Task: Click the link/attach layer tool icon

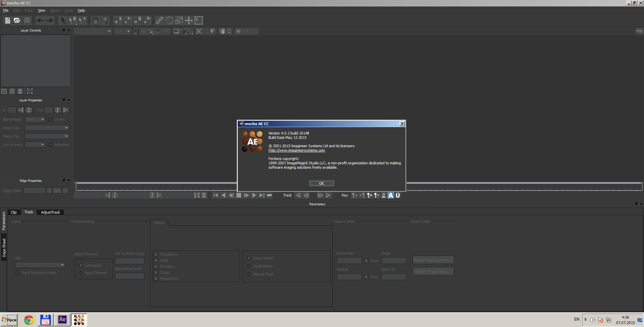Action: click(x=159, y=20)
